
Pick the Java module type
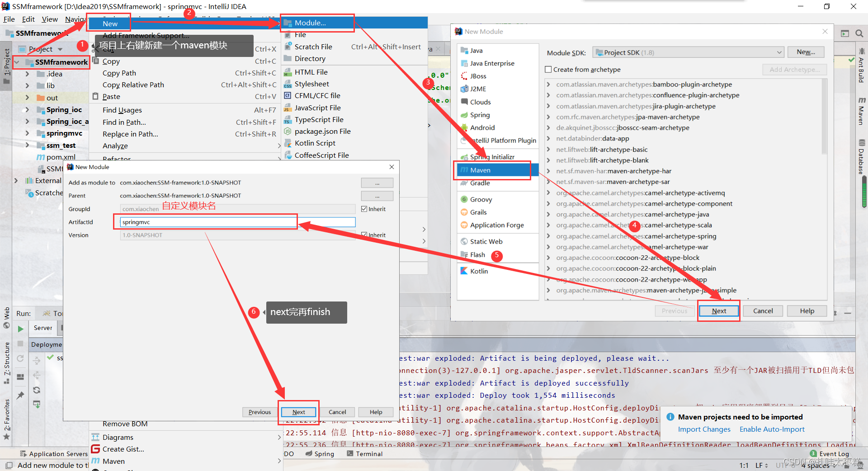(476, 51)
